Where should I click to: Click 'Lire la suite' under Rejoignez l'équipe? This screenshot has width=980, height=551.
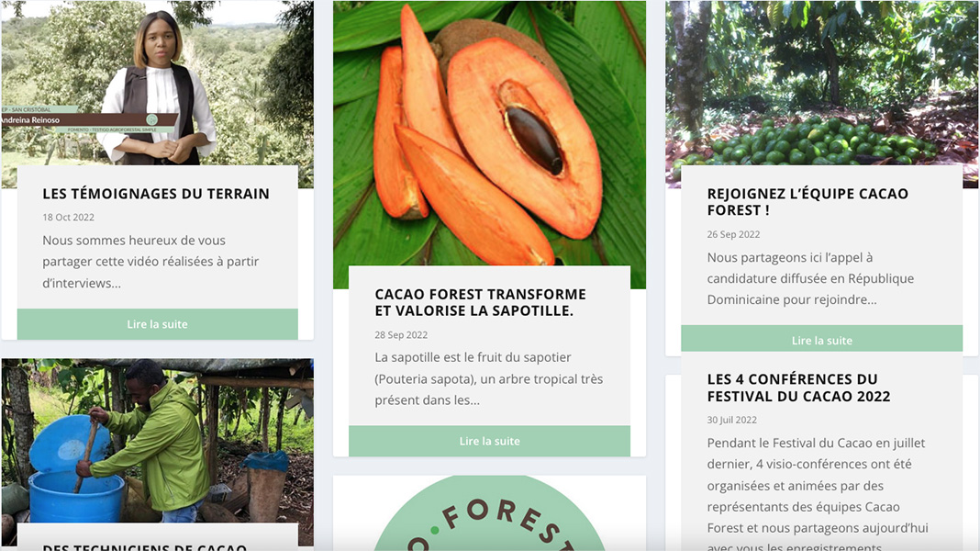[x=822, y=340]
